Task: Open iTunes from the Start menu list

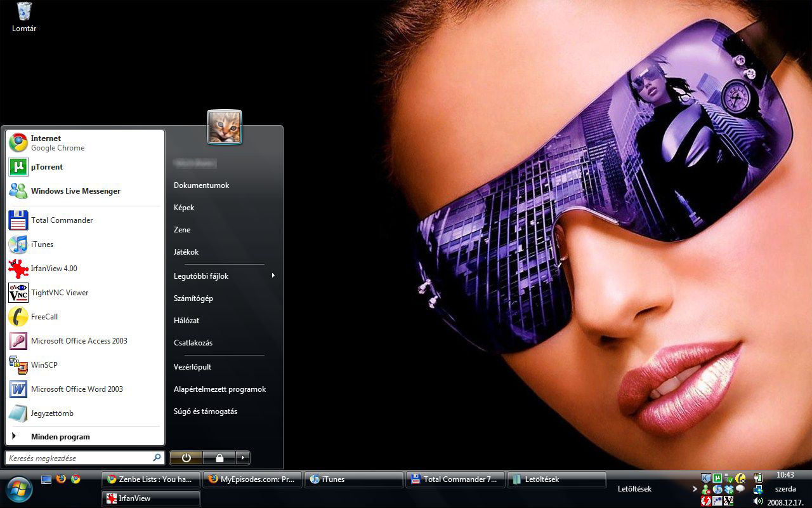Action: [86, 244]
